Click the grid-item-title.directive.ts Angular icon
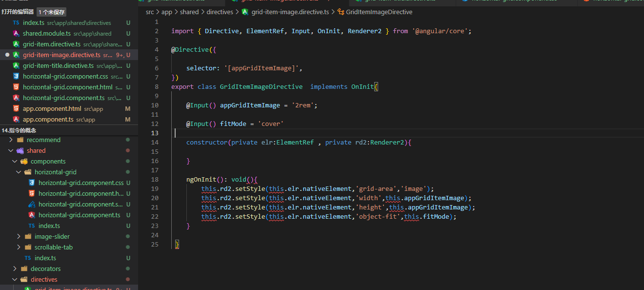The image size is (644, 290). 16,66
